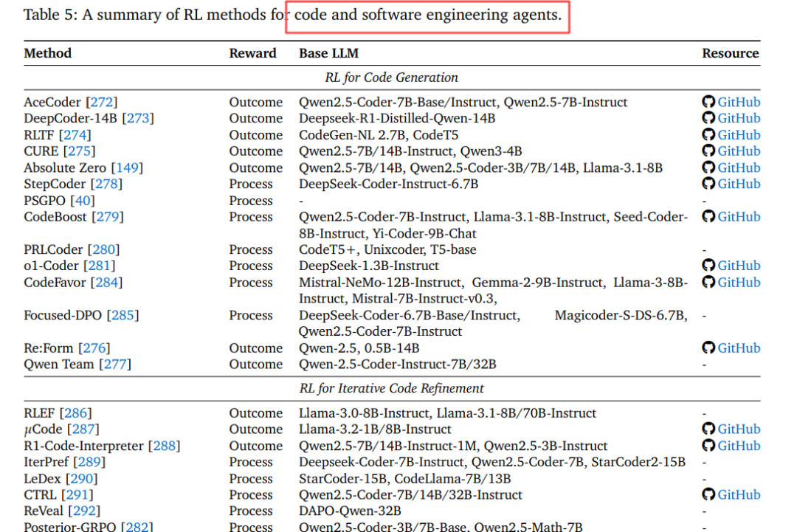Follow GitHub text link for CTRL

(739, 495)
